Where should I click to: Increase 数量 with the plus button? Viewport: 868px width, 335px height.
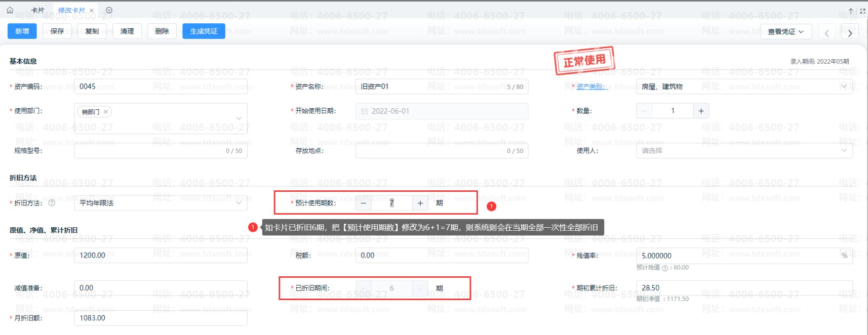click(701, 111)
